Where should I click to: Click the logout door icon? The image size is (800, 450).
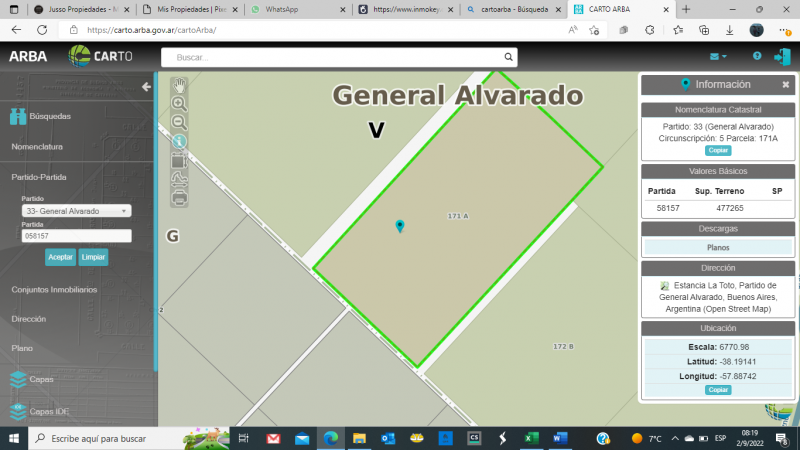781,57
